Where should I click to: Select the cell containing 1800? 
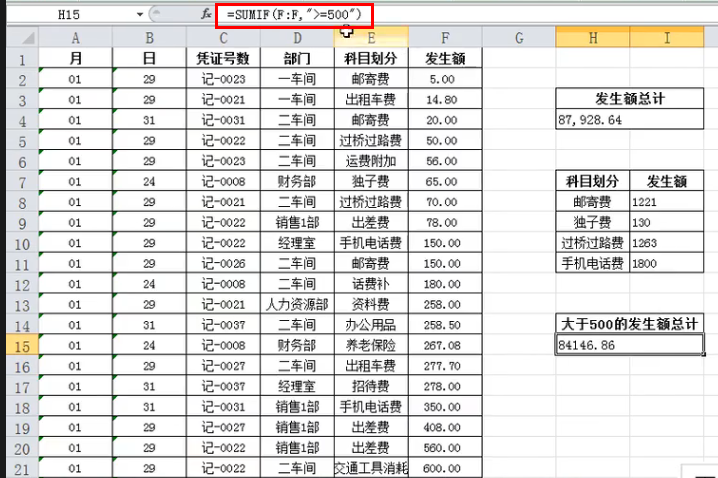point(667,263)
